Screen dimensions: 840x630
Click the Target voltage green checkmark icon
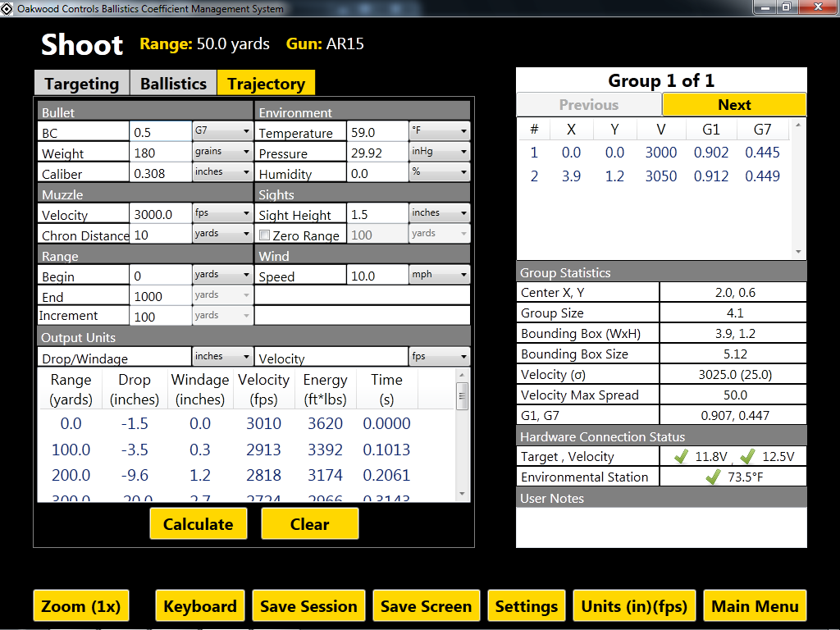[x=681, y=456]
